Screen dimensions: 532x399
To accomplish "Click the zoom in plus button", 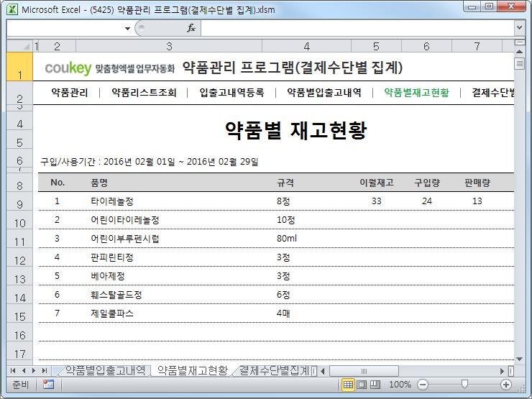I will (506, 385).
